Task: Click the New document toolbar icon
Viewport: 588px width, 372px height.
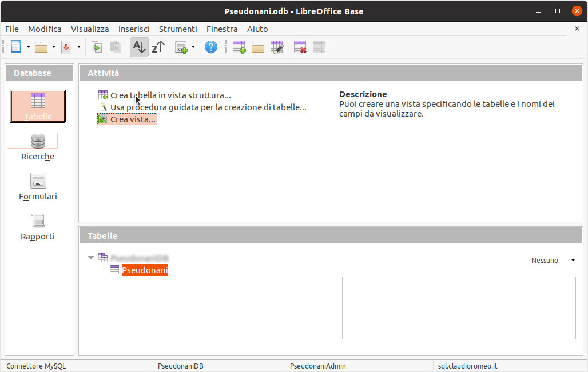Action: pyautogui.click(x=16, y=47)
